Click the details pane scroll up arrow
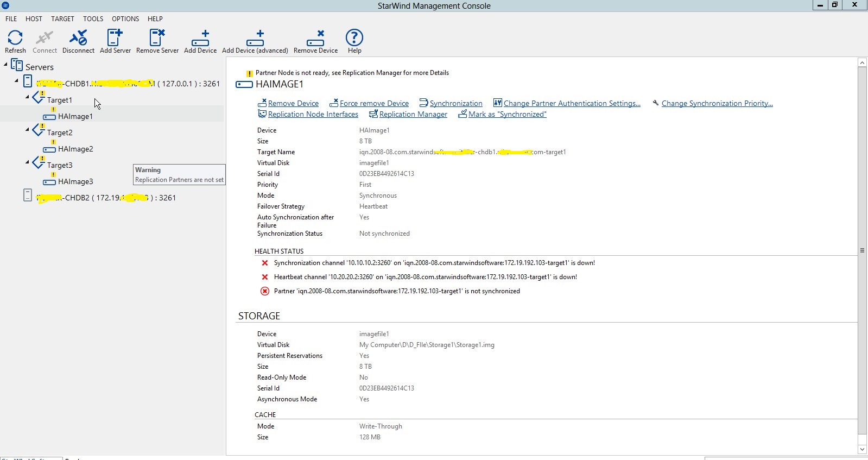Screen dimensions: 868x460 (x=862, y=62)
